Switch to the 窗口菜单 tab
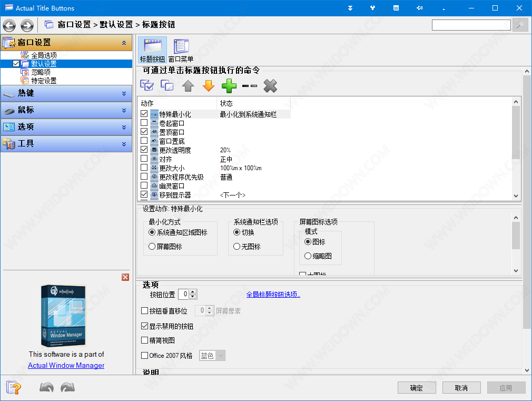The image size is (532, 401). tap(181, 51)
